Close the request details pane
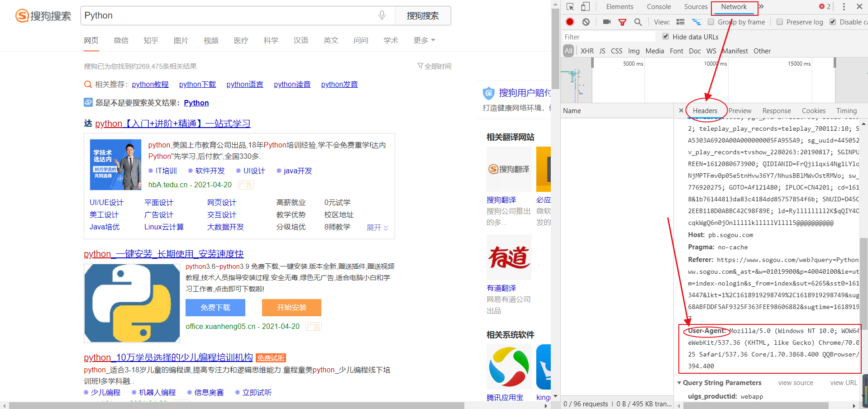Screen dimensions: 868x409 tap(681, 110)
